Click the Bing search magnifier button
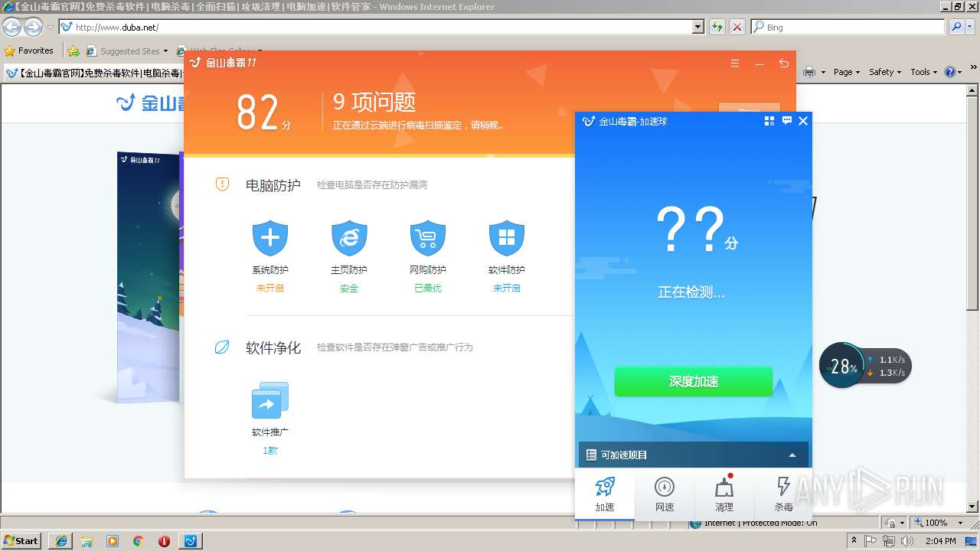 pyautogui.click(x=956, y=27)
